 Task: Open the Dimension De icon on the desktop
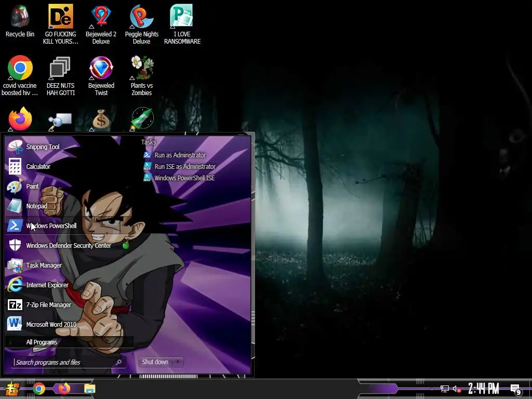tap(60, 24)
